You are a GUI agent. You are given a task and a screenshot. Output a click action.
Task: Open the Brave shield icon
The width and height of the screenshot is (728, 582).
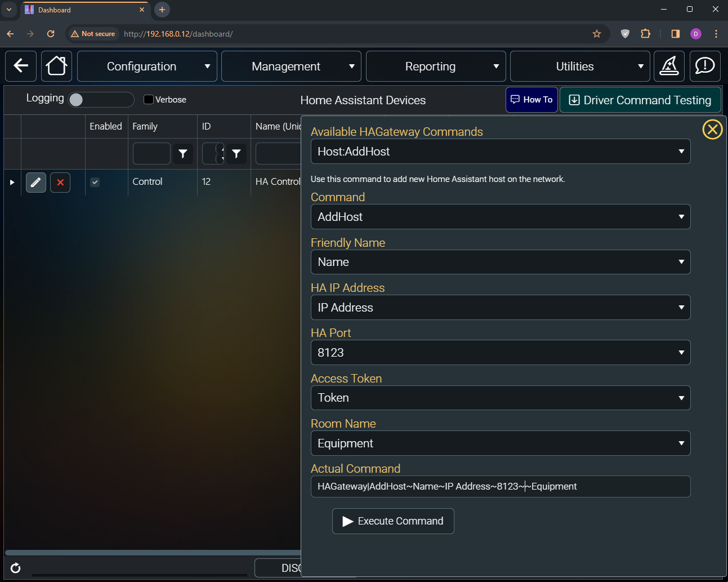(x=625, y=34)
